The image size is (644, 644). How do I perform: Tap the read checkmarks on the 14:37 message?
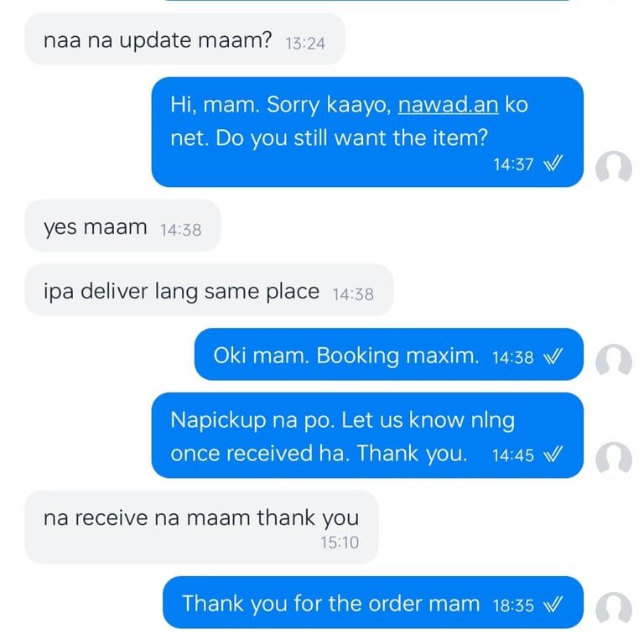(553, 164)
